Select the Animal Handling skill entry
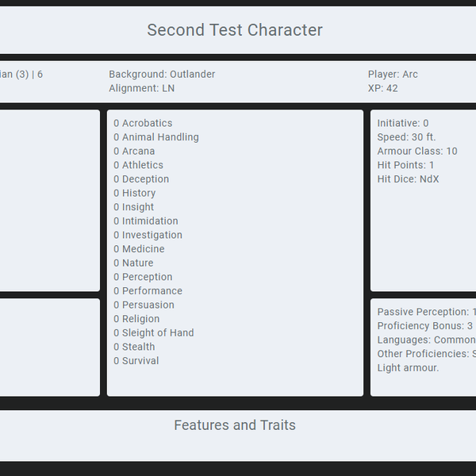Screen dimensions: 476x476 (156, 137)
